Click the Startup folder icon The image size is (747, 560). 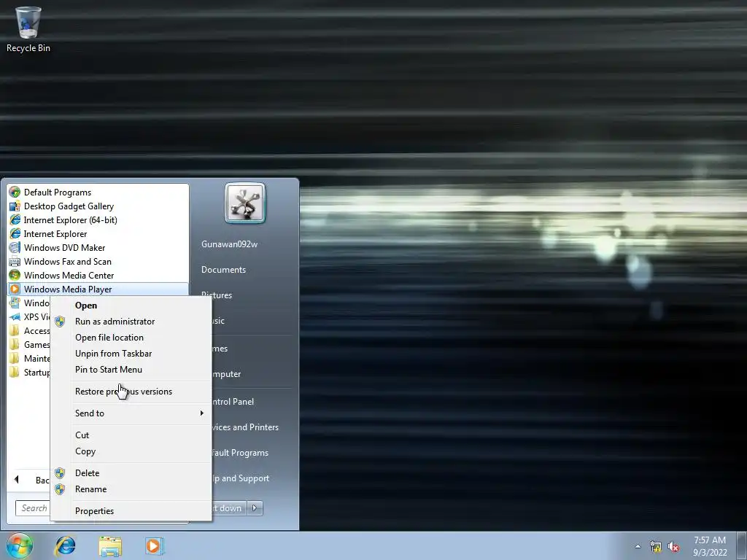point(15,372)
